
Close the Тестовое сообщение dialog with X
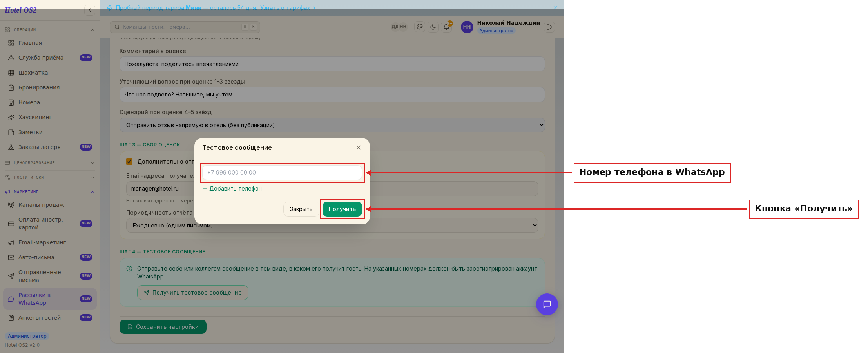click(359, 147)
